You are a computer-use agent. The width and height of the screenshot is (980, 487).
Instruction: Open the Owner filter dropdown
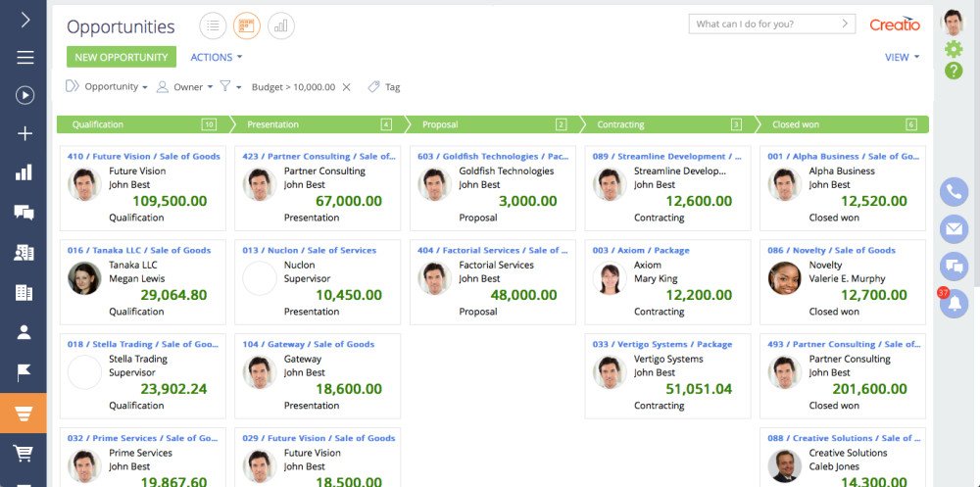[x=185, y=87]
